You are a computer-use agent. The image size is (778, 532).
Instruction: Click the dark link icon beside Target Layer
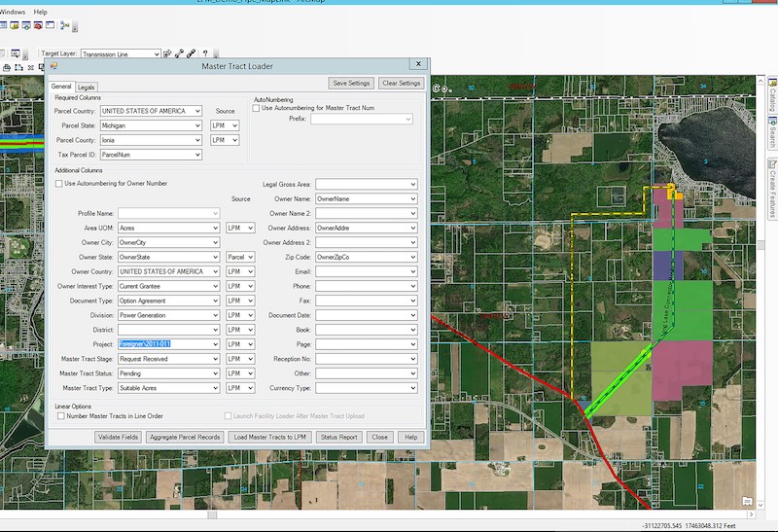click(x=191, y=53)
